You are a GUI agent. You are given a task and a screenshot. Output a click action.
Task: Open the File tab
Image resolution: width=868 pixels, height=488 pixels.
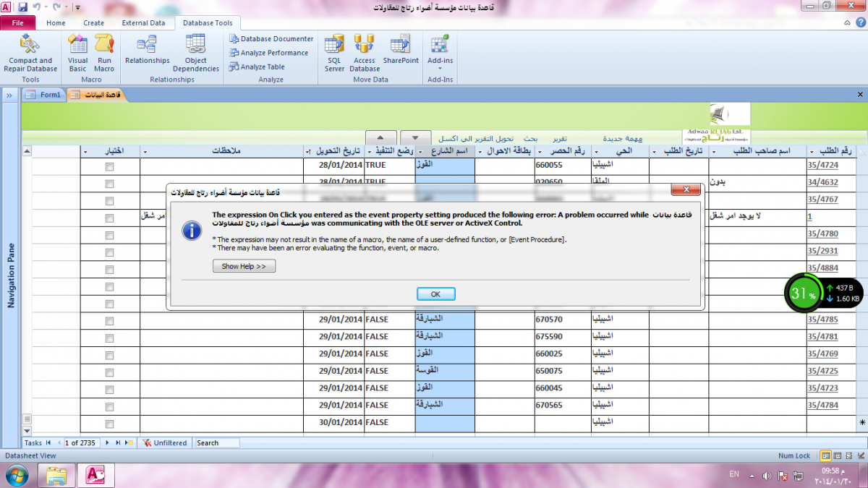[x=18, y=22]
